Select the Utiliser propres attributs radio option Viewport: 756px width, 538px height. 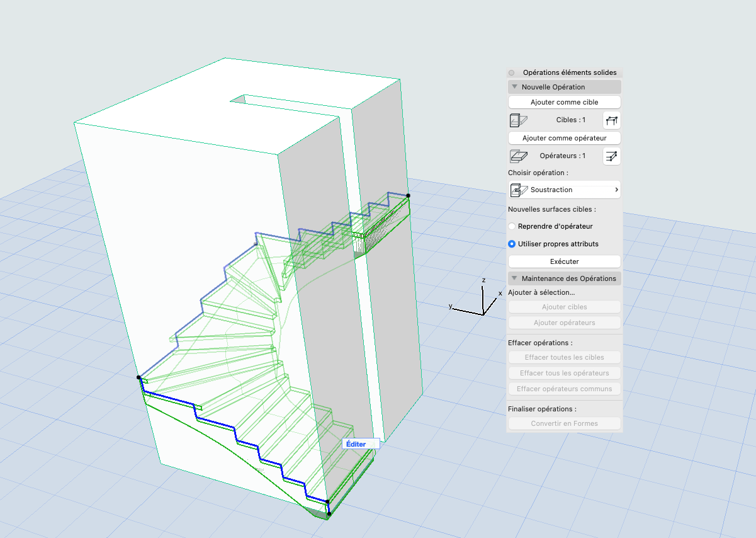coord(512,244)
